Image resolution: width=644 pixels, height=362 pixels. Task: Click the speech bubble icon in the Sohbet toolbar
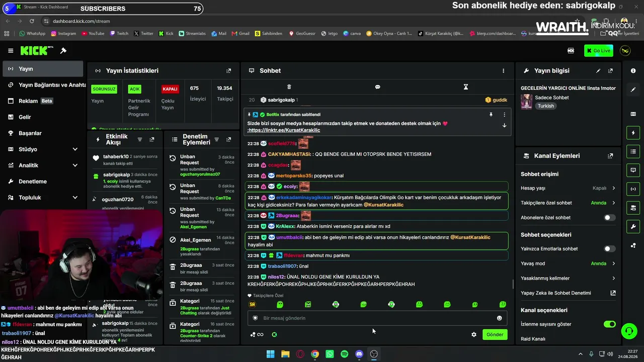pyautogui.click(x=377, y=87)
